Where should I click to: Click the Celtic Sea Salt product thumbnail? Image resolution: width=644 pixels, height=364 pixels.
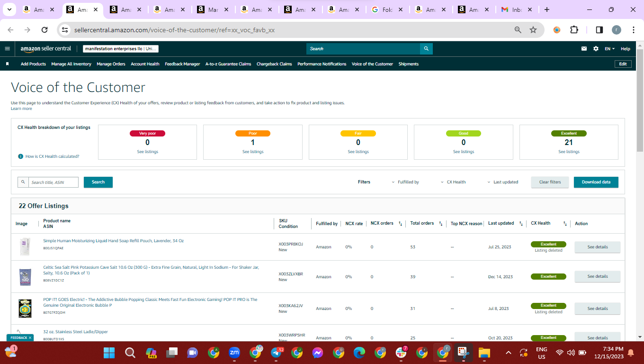click(x=25, y=276)
